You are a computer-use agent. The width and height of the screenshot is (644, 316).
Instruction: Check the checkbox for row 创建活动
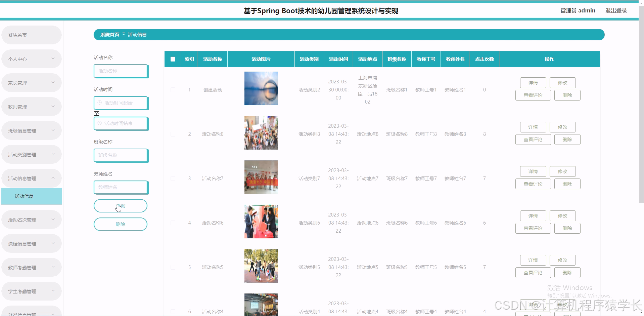pos(173,90)
